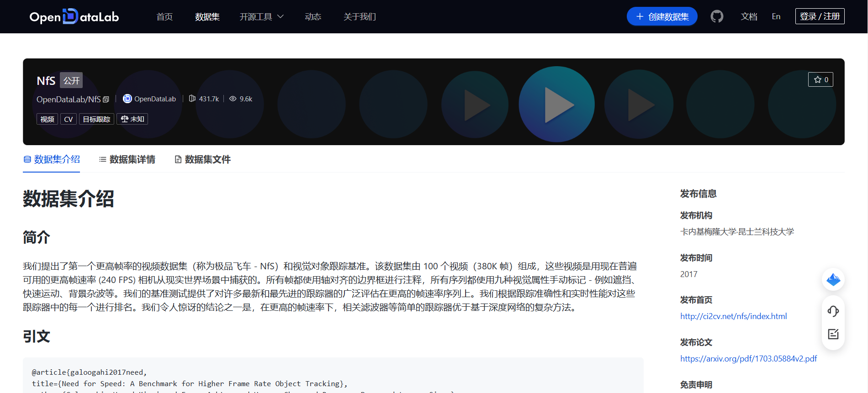Image resolution: width=868 pixels, height=393 pixels.
Task: Click the NfS dataset title
Action: (46, 81)
